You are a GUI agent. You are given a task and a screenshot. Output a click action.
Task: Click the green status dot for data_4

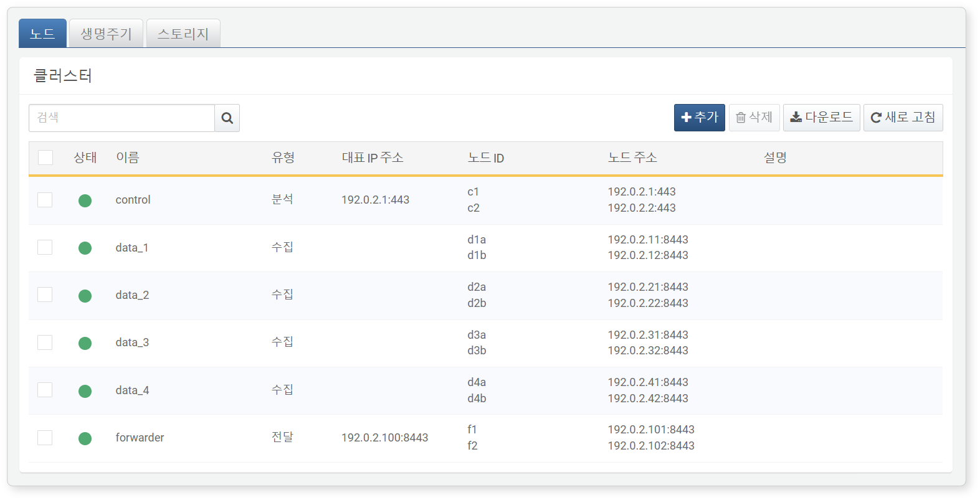coord(85,391)
